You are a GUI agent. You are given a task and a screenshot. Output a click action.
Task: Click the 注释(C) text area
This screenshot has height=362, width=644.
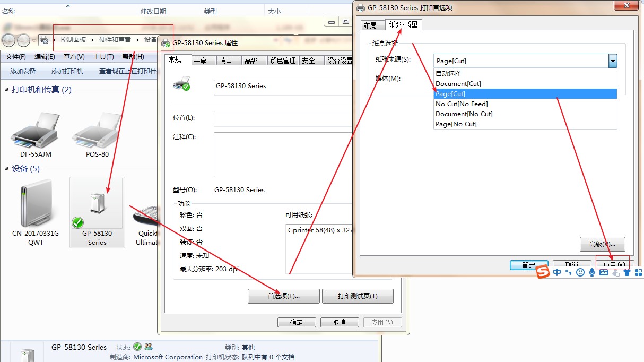tap(283, 154)
